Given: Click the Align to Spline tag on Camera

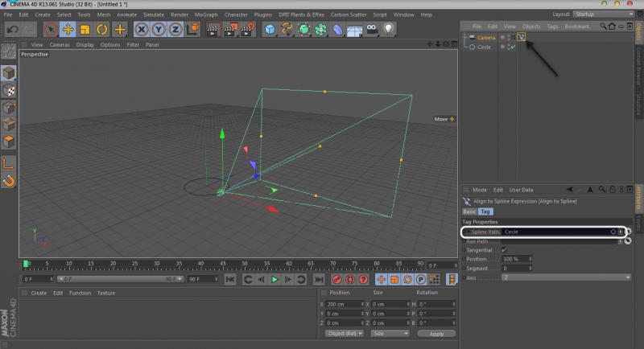Looking at the screenshot, I should click(x=521, y=37).
